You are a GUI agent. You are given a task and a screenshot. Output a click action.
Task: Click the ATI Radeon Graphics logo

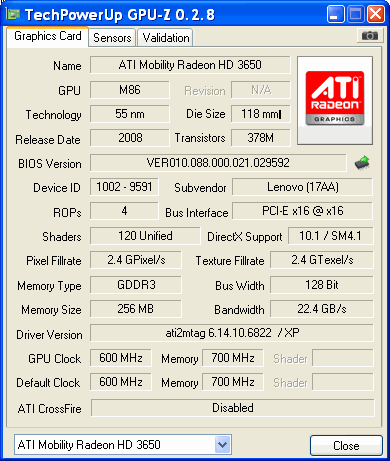pyautogui.click(x=335, y=100)
